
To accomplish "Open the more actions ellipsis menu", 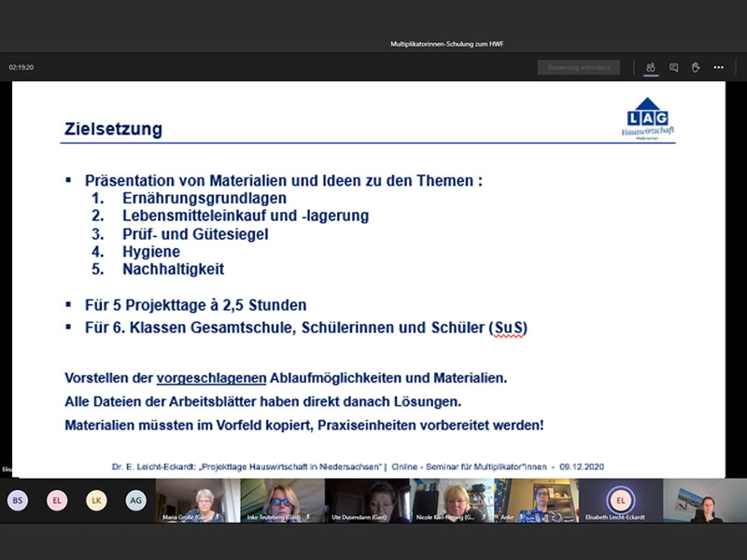I will [x=718, y=67].
